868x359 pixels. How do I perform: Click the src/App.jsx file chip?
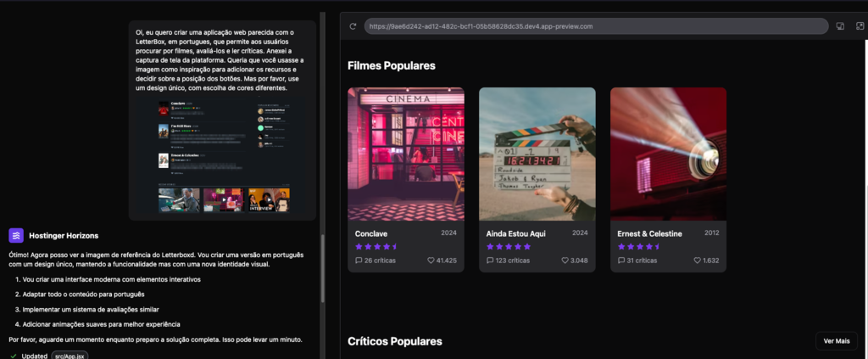[70, 356]
